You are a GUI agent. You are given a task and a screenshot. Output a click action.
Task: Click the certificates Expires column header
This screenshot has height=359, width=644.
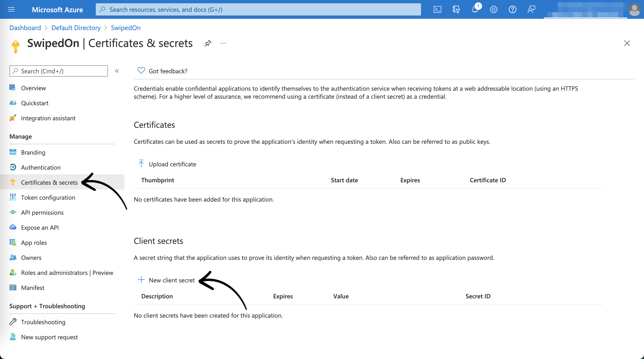coord(410,180)
